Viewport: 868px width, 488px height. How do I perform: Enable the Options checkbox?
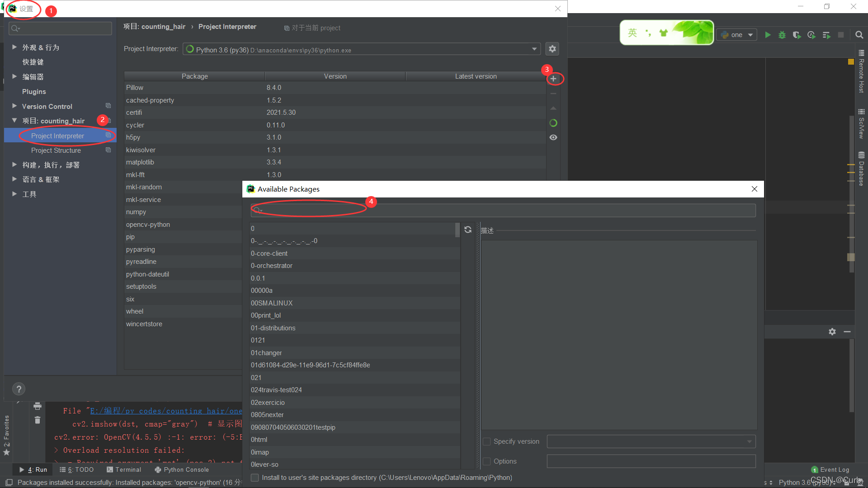pos(487,461)
